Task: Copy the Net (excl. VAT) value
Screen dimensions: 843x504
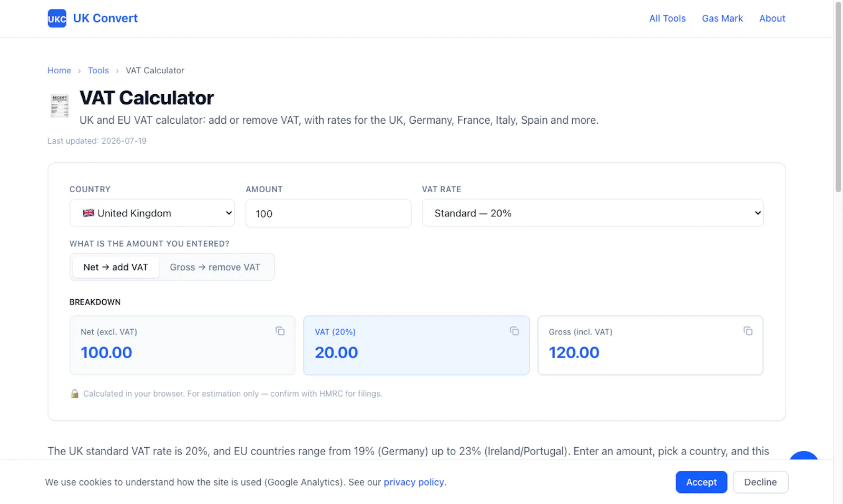Action: pos(280,331)
